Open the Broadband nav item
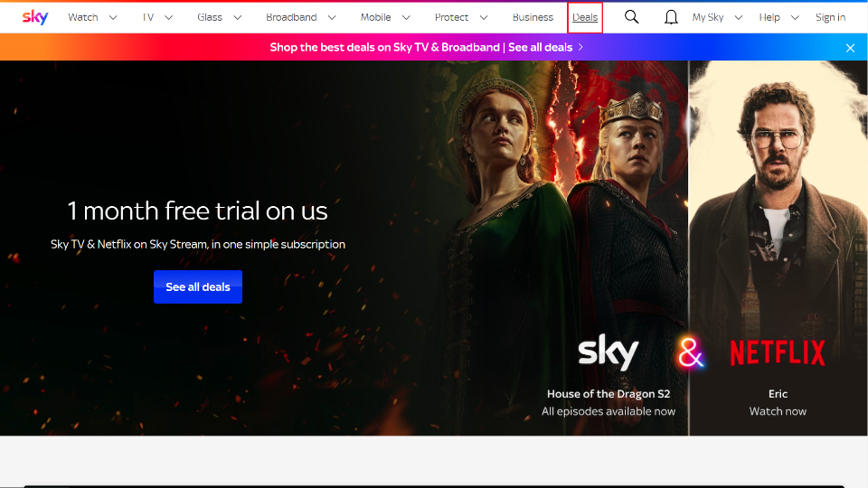The width and height of the screenshot is (868, 488). 291,17
